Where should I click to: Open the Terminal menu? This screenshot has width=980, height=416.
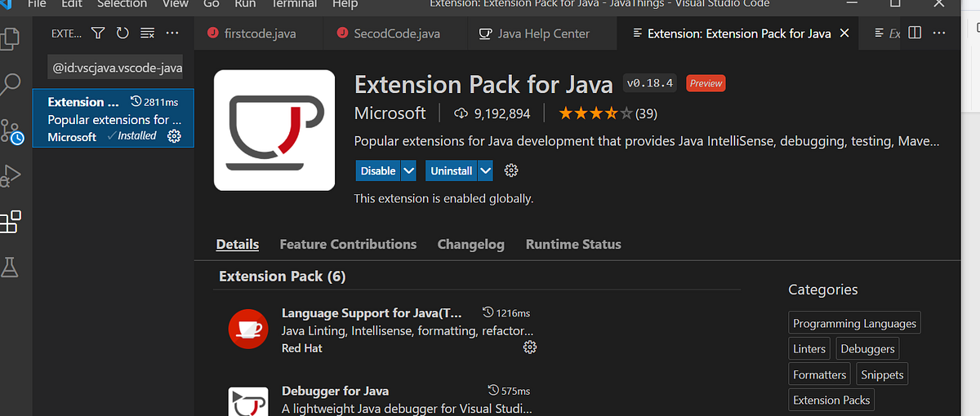tap(292, 4)
